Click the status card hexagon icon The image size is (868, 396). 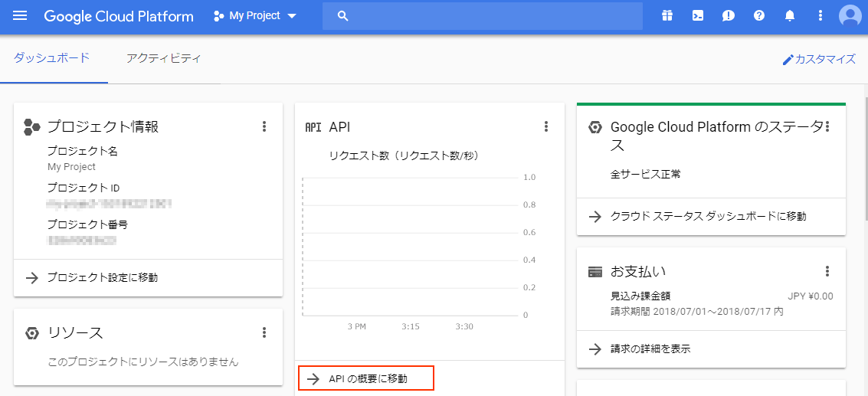point(595,127)
